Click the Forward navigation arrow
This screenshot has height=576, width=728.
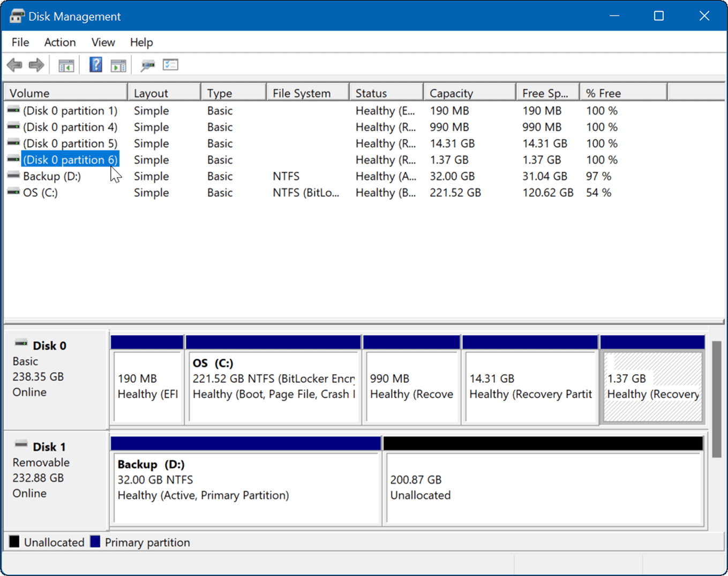(x=36, y=64)
